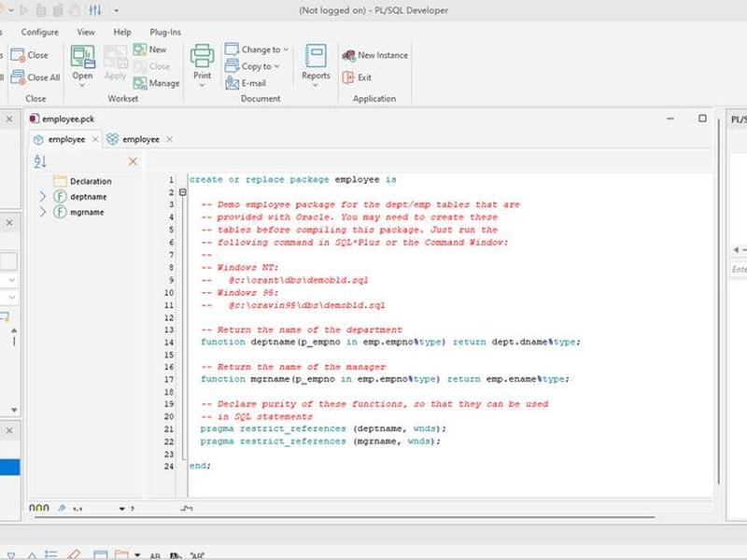
Task: Close the code contents pane with orange X
Action: pyautogui.click(x=133, y=161)
